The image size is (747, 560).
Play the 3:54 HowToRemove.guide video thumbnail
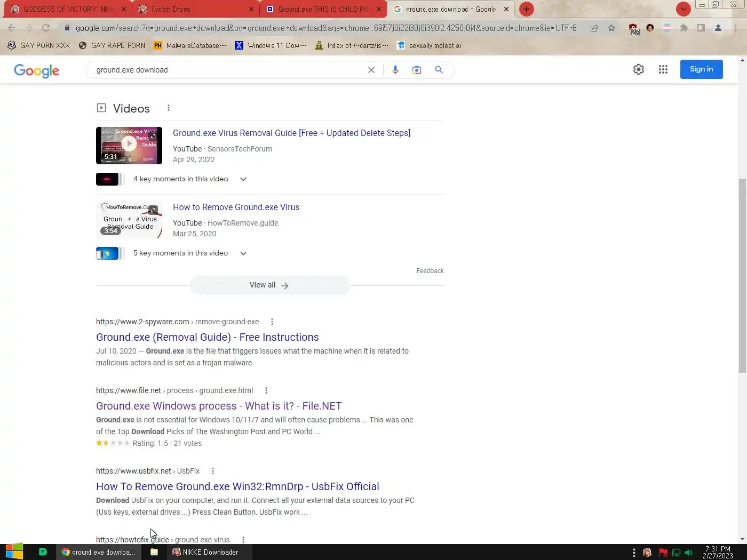(129, 219)
